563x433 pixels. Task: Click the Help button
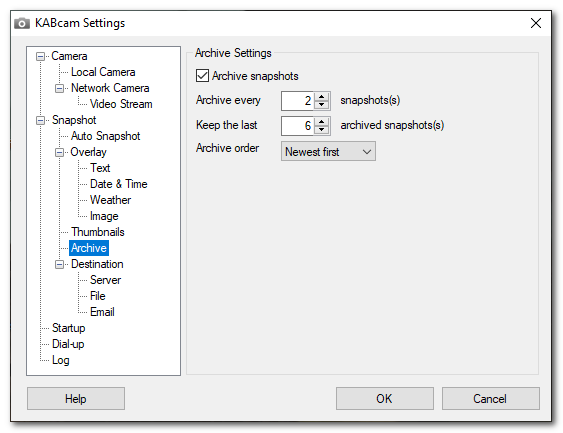pos(76,399)
